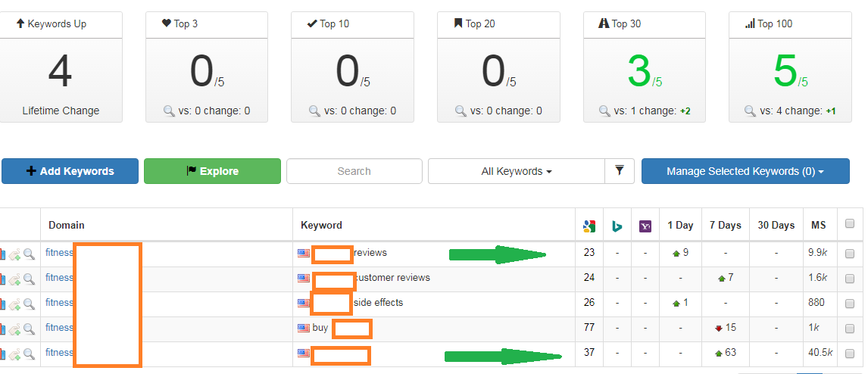Open fitness domain link in 'buy' row
868x374 pixels.
[59, 328]
